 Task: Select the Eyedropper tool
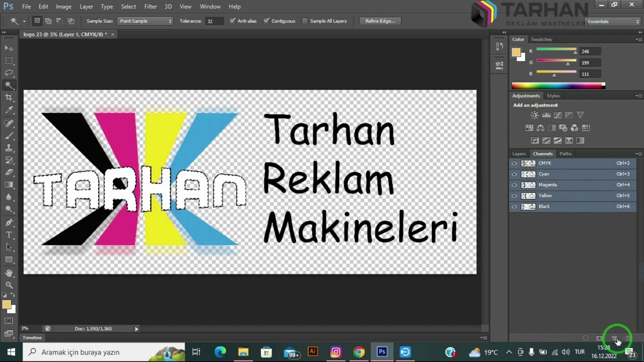pyautogui.click(x=9, y=110)
